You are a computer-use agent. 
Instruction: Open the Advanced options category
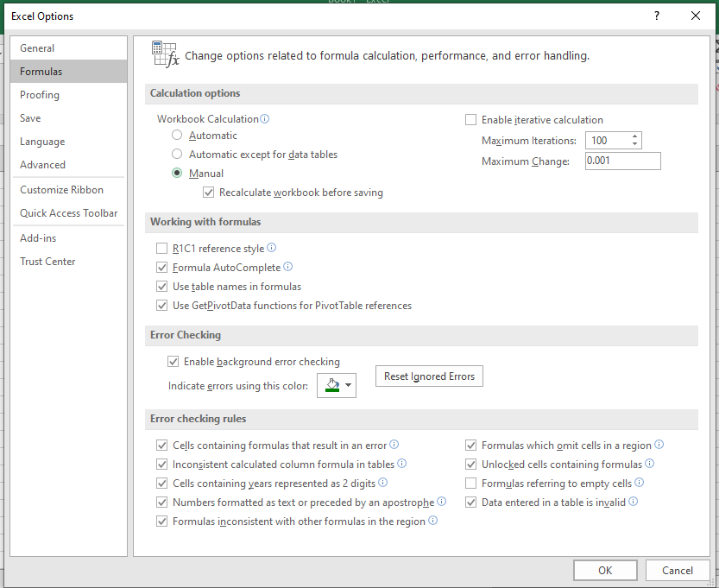pyautogui.click(x=42, y=165)
